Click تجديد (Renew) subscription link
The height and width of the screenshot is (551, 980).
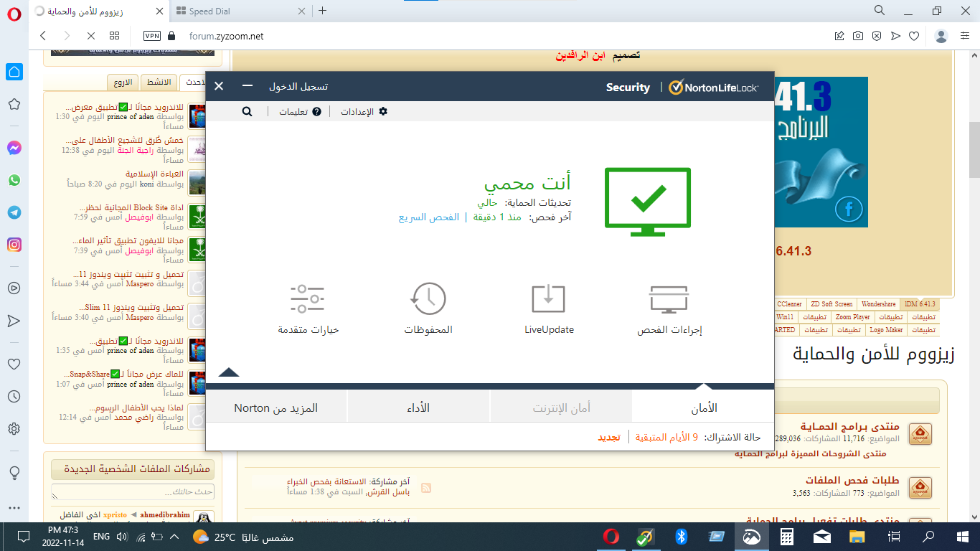[x=609, y=436]
